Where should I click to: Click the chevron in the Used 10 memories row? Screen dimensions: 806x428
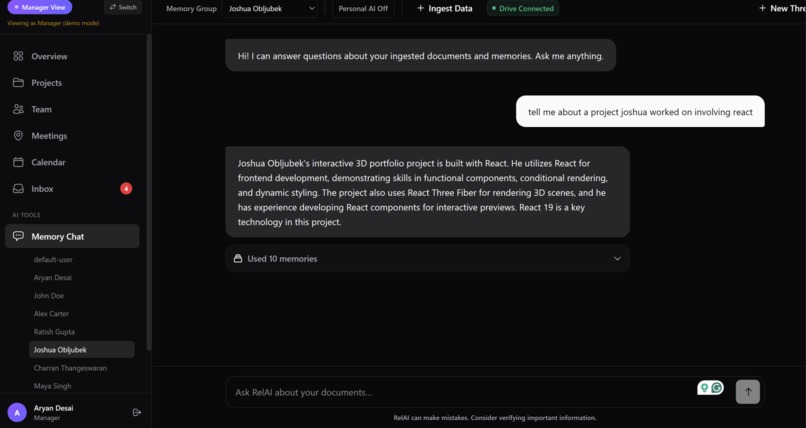[x=617, y=258]
